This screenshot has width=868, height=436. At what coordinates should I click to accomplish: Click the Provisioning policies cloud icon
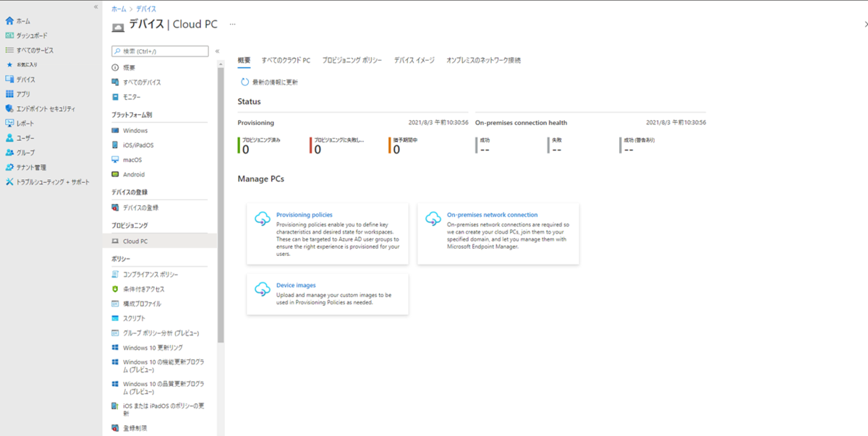coord(263,218)
